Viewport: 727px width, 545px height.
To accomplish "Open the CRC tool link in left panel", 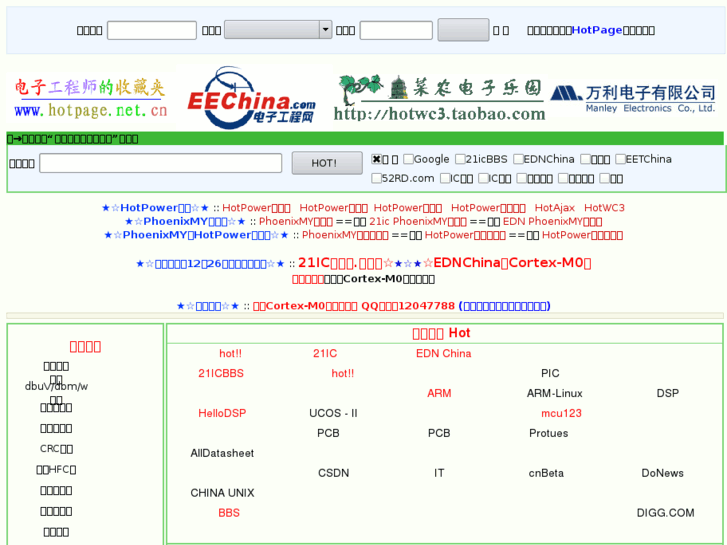I will [x=56, y=449].
